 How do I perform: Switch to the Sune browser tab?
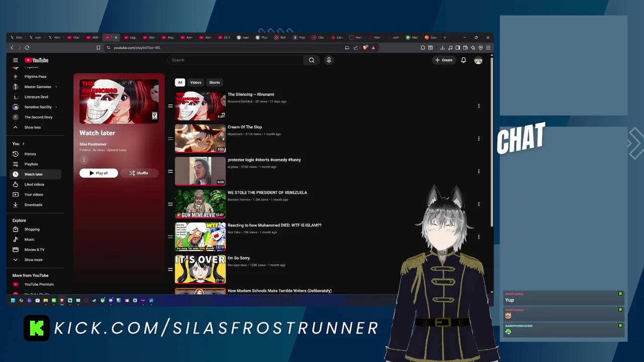pos(431,37)
